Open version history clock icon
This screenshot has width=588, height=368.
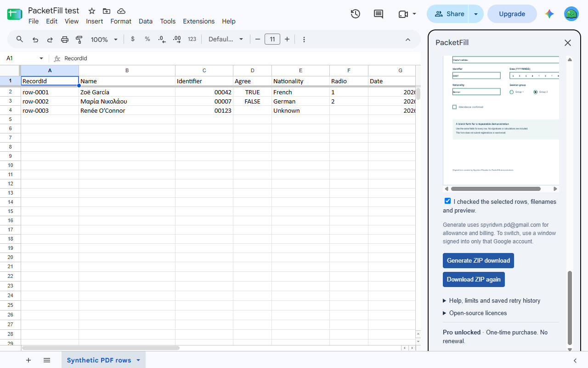click(x=355, y=14)
